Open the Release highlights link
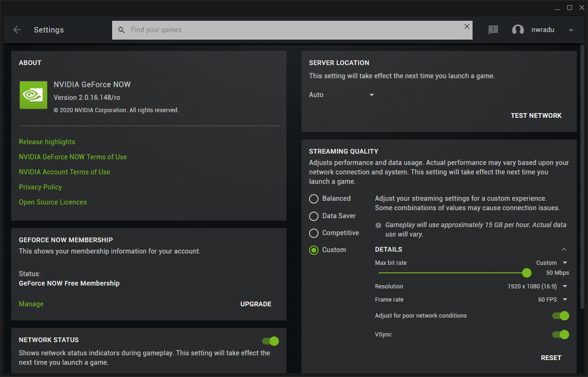This screenshot has width=588, height=377. [x=47, y=142]
